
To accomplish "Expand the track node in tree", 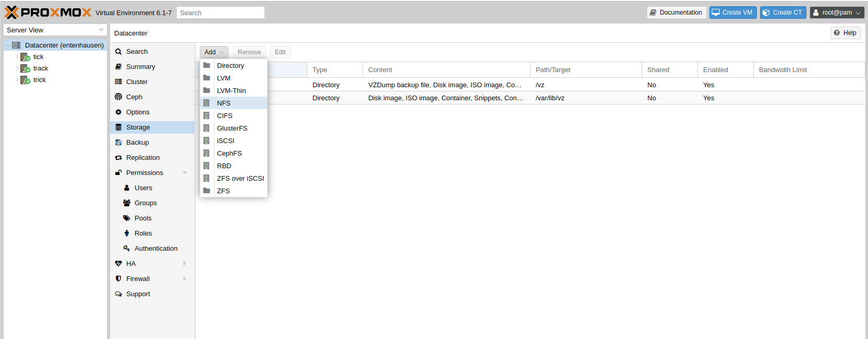I will click(17, 68).
